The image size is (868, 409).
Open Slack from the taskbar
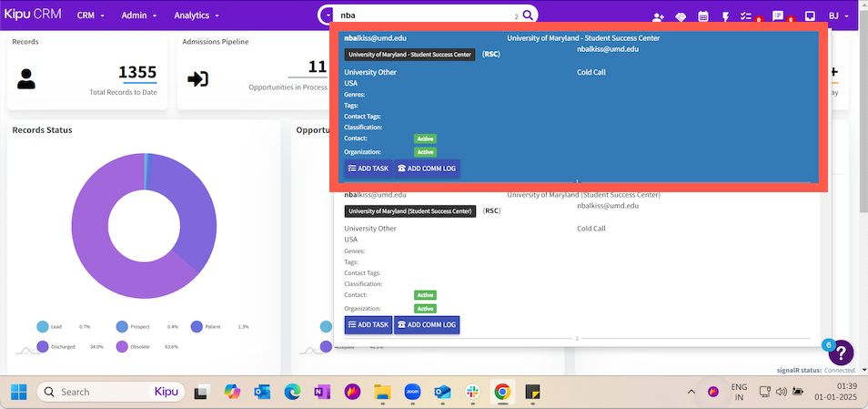(473, 392)
